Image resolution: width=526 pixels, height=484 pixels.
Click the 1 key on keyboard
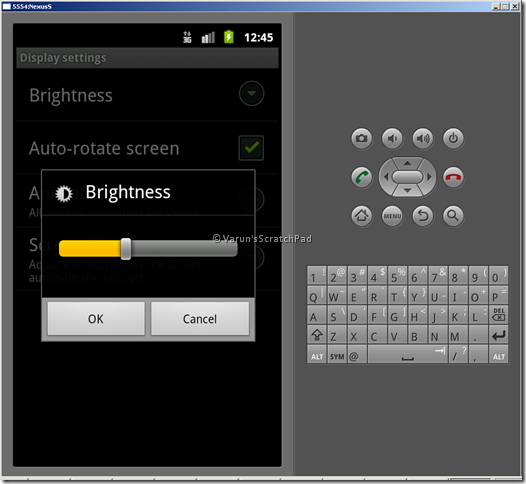point(317,275)
